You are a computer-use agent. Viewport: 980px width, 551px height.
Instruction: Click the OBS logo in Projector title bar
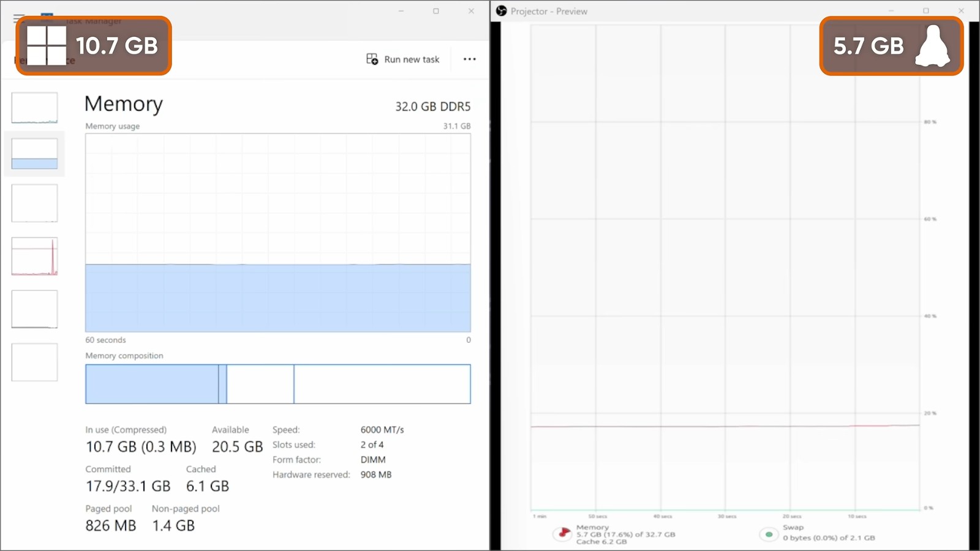click(x=502, y=11)
